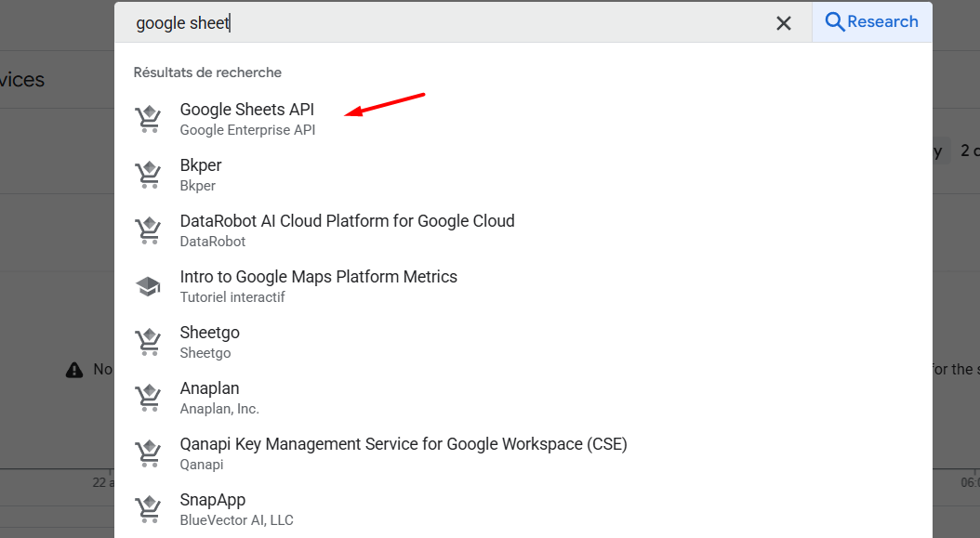Click the cart icon beside DataRobot

point(148,230)
